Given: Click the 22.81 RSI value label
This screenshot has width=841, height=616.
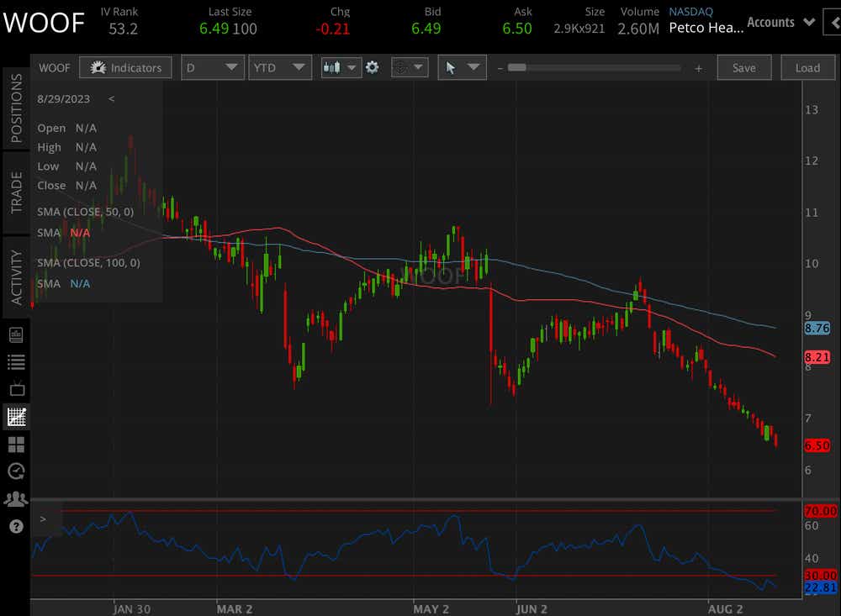Looking at the screenshot, I should coord(820,587).
